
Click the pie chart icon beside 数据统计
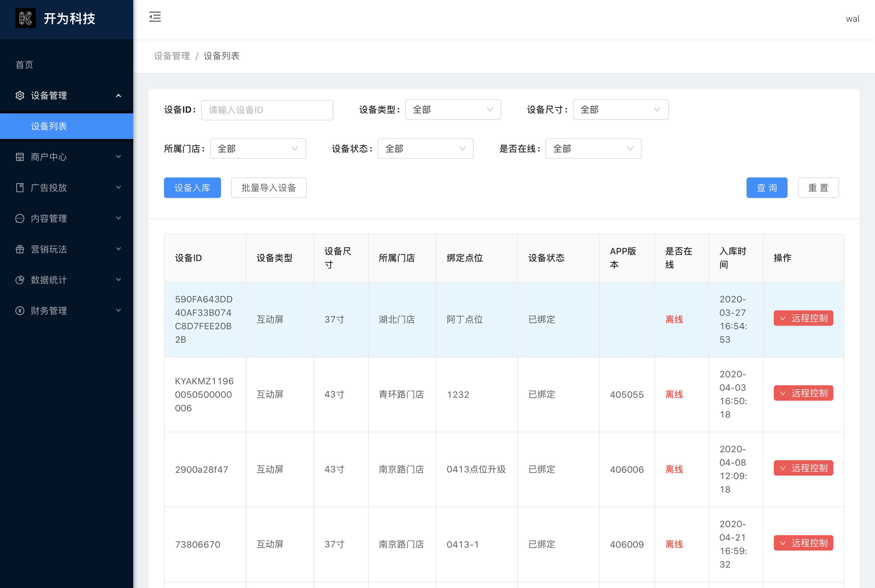click(20, 280)
